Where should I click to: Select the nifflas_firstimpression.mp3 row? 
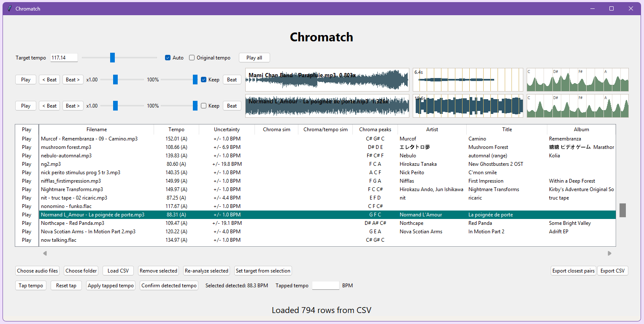click(327, 181)
